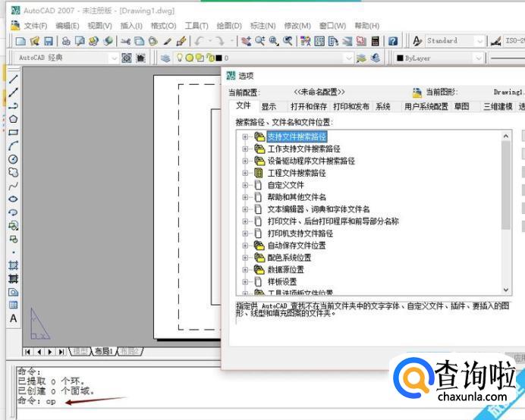The image size is (525, 420).
Task: Select the Arc drawing tool
Action: click(x=14, y=146)
